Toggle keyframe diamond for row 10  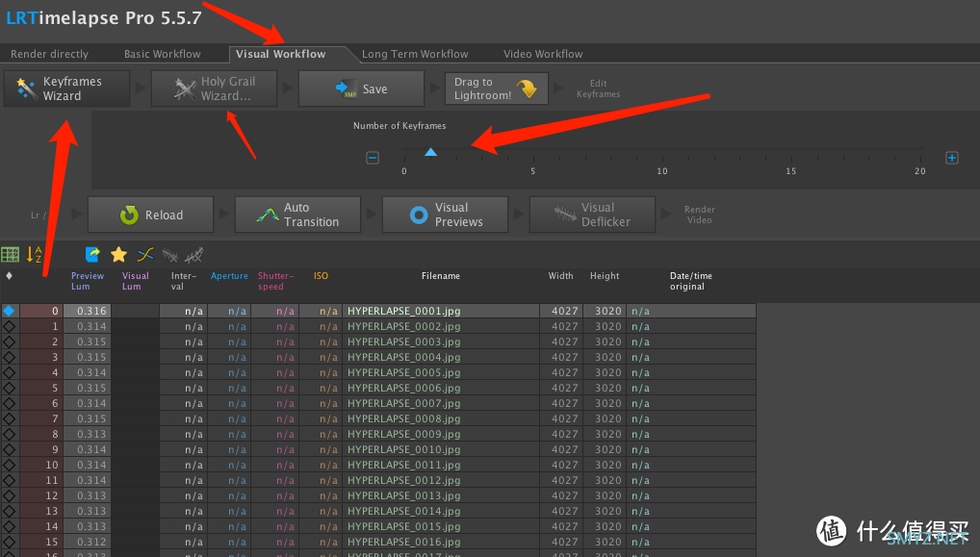(x=9, y=466)
